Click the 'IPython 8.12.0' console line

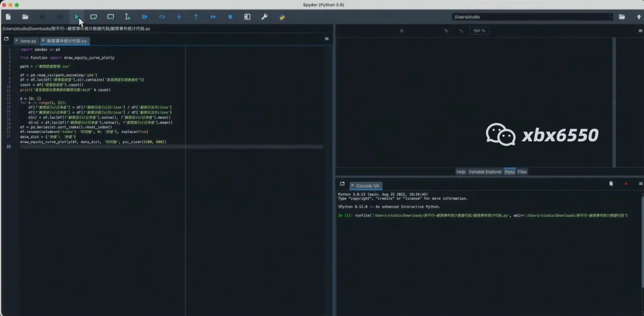[x=389, y=207]
